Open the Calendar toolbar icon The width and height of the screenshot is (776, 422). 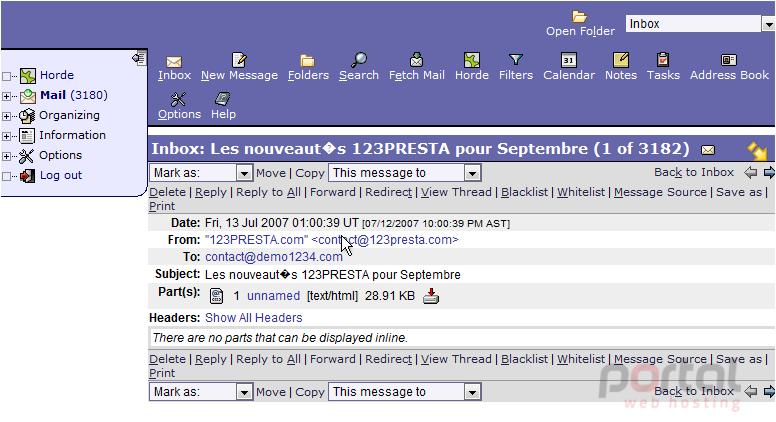pyautogui.click(x=569, y=60)
